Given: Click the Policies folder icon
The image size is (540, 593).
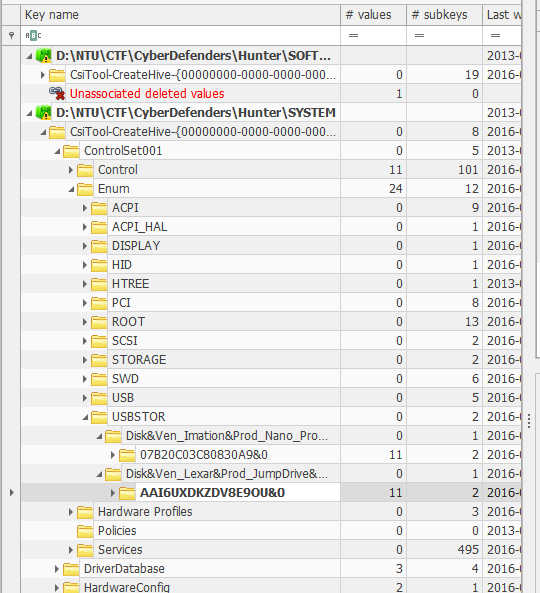Looking at the screenshot, I should (x=85, y=531).
